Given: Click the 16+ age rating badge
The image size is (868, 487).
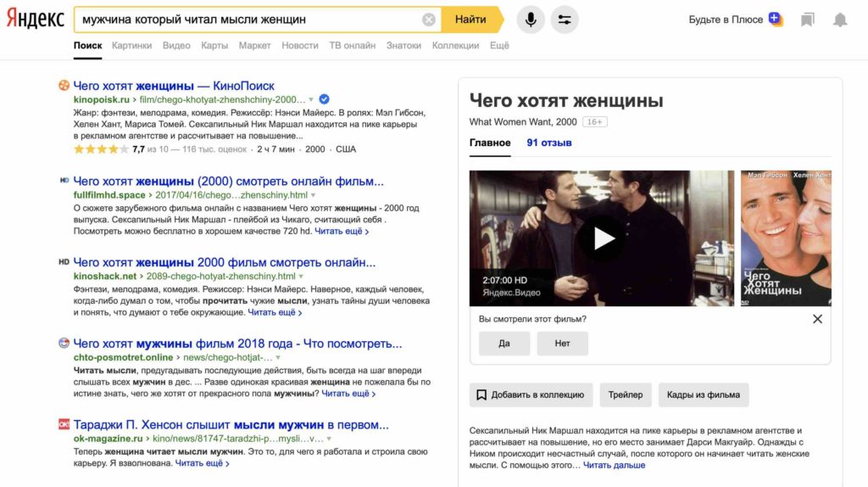Looking at the screenshot, I should pyautogui.click(x=594, y=122).
